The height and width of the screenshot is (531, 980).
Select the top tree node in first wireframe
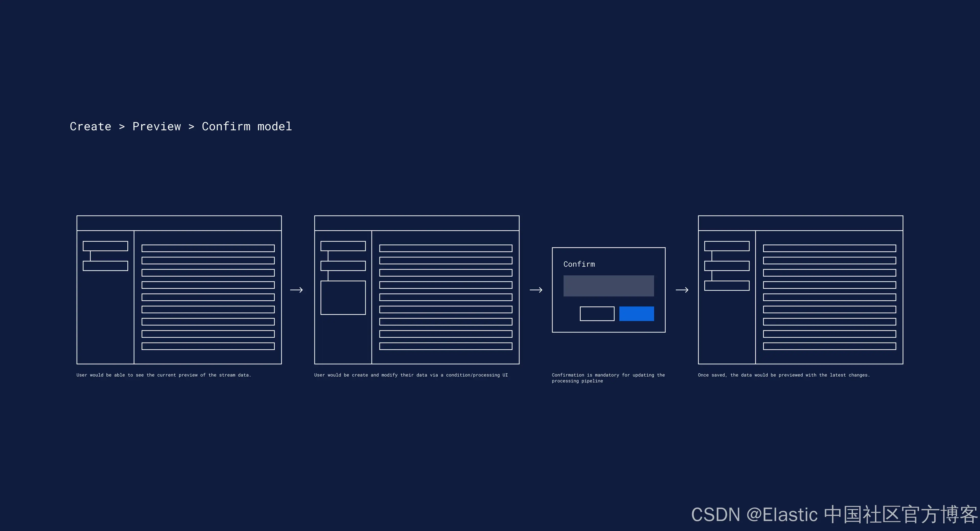click(x=105, y=246)
